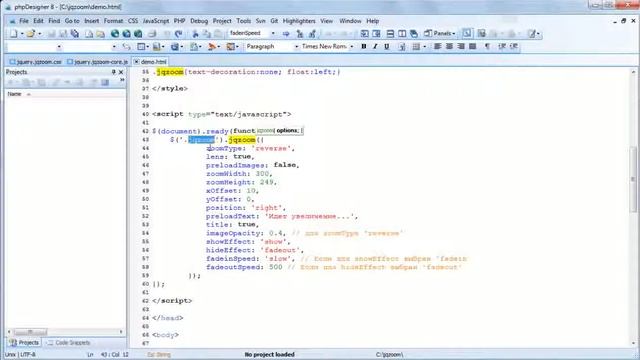Click the zoomType line in code
This screenshot has width=640, height=360.
pyautogui.click(x=250, y=148)
